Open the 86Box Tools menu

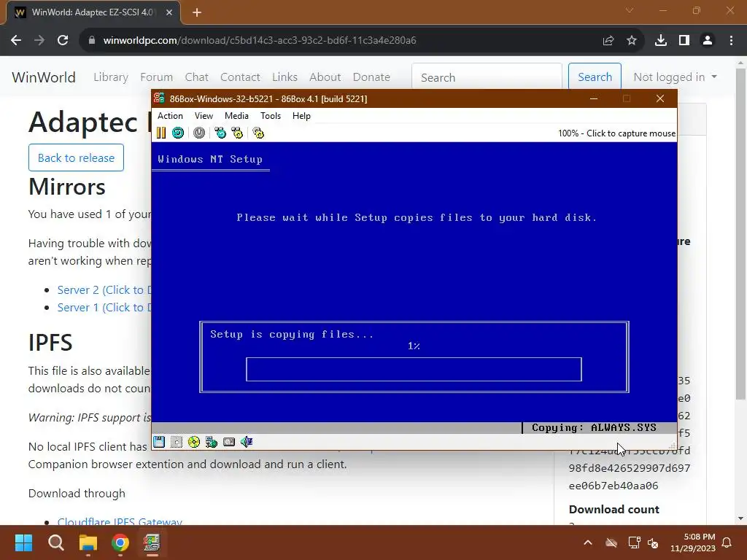pyautogui.click(x=271, y=116)
